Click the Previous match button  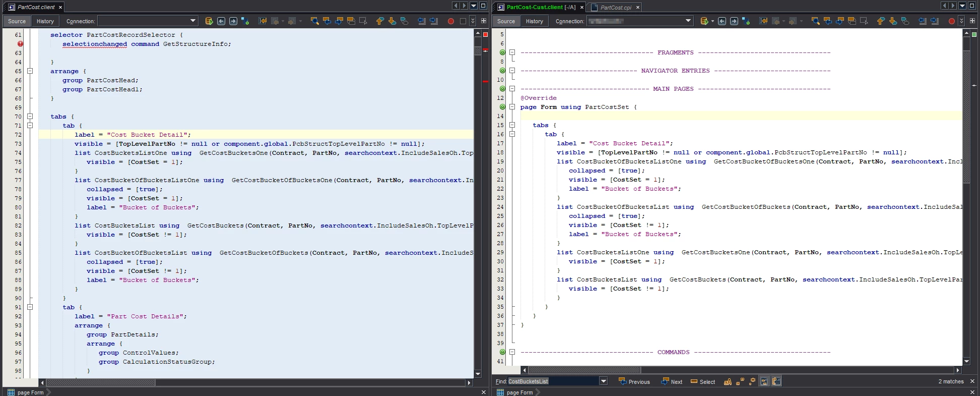pos(634,382)
